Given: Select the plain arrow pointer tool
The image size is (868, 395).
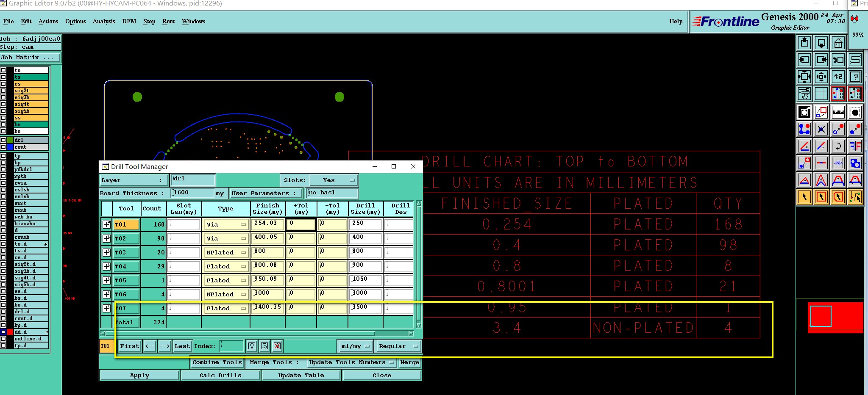Looking at the screenshot, I should click(804, 197).
